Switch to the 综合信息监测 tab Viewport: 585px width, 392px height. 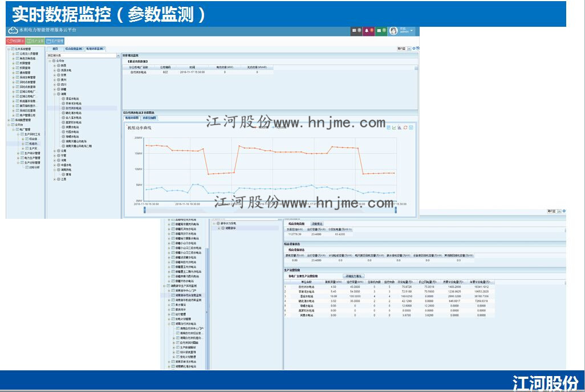pyautogui.click(x=74, y=49)
